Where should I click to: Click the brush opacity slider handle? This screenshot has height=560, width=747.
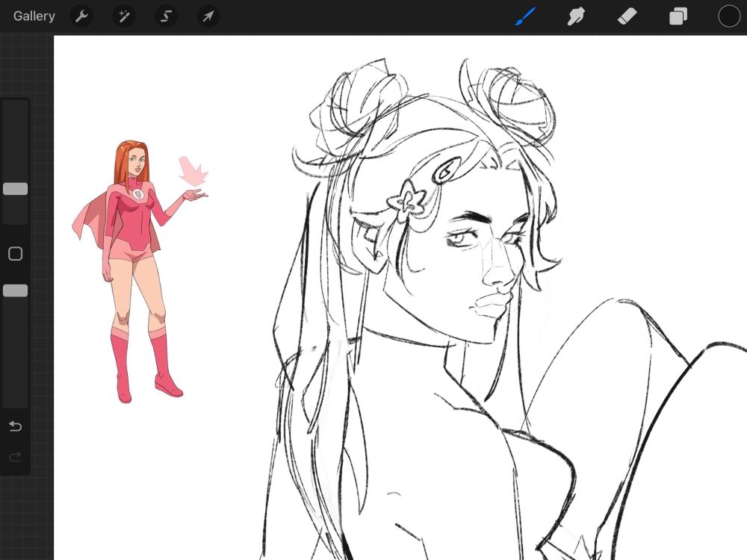[15, 290]
